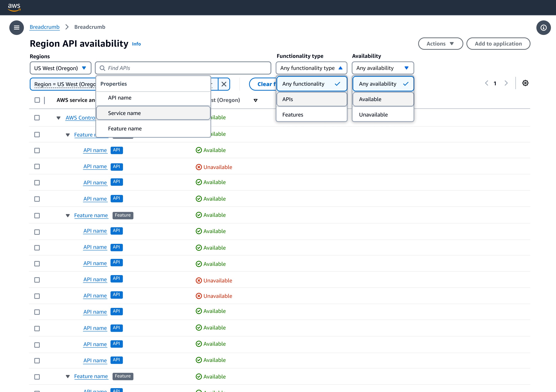
Task: Open the US West (Oregon) regions dropdown
Action: pyautogui.click(x=60, y=68)
